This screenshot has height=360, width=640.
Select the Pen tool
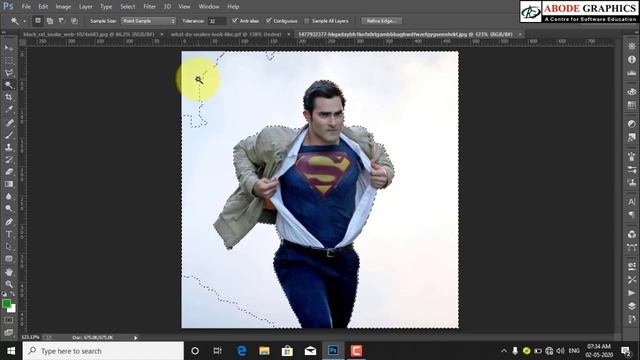tap(9, 222)
